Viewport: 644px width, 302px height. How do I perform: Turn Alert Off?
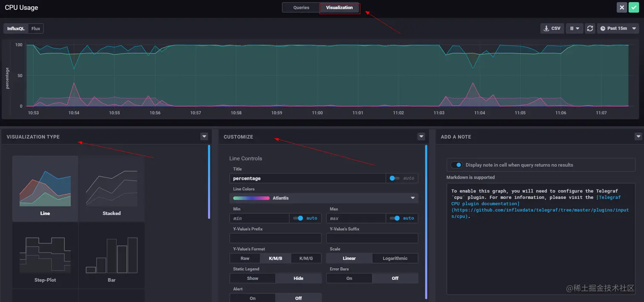coord(299,298)
